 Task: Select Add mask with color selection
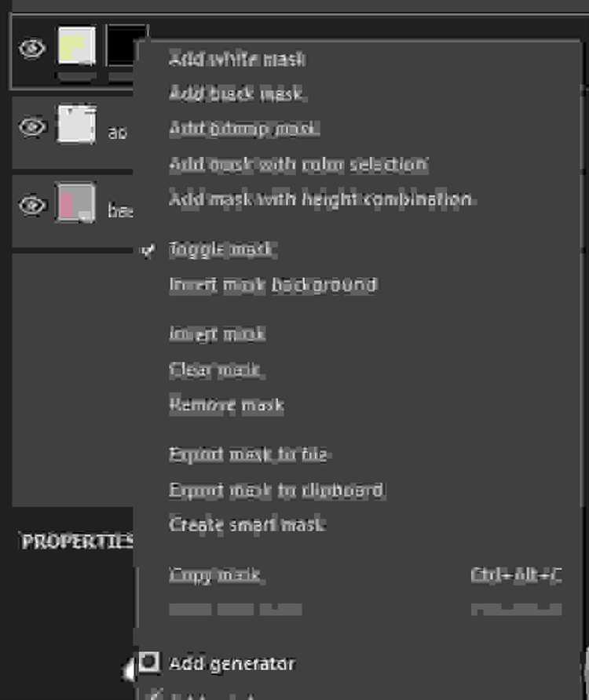click(298, 164)
